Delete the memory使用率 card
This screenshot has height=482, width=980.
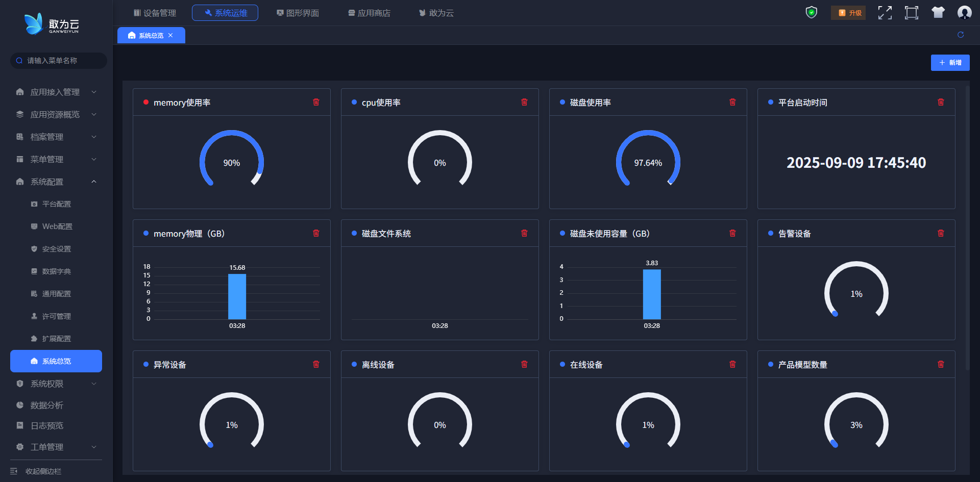(x=316, y=102)
